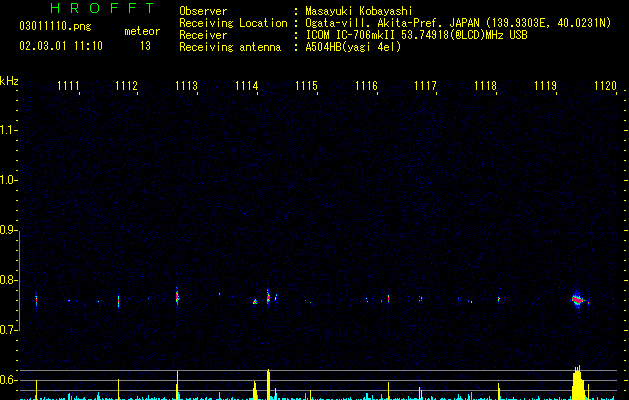This screenshot has width=629, height=400.
Task: Click the triangular echo just before 1114
Action: pyautogui.click(x=255, y=302)
